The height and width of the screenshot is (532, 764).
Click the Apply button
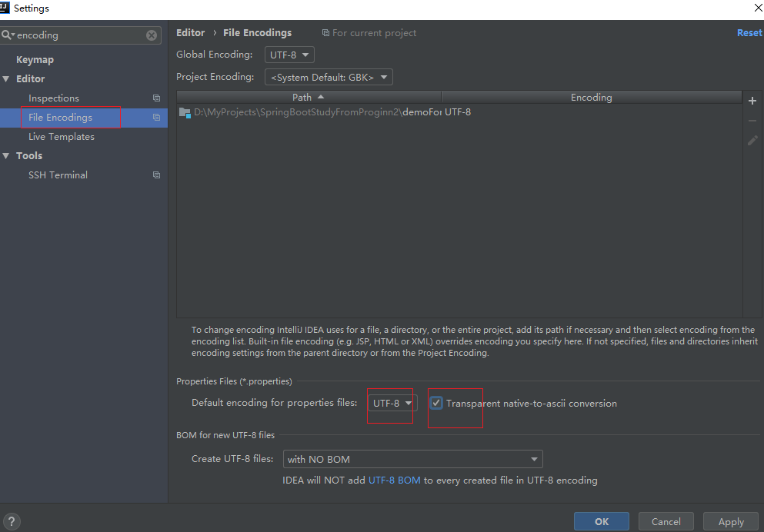click(x=731, y=521)
